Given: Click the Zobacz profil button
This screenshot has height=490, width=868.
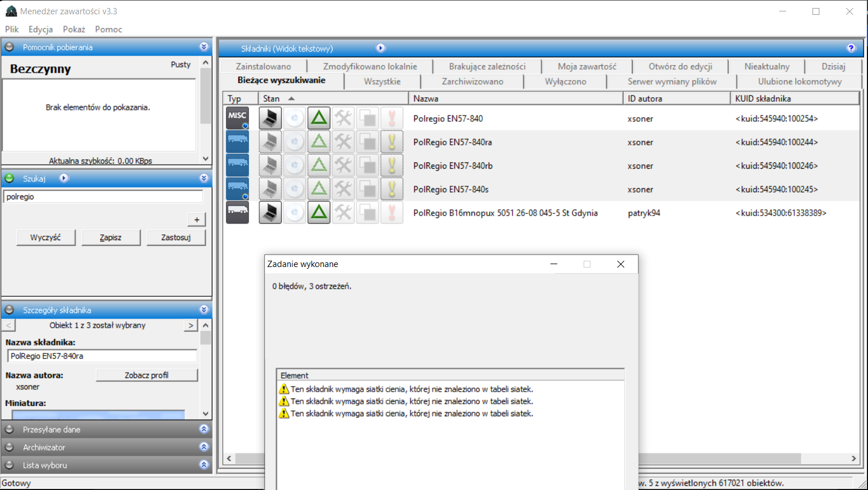Looking at the screenshot, I should (x=146, y=375).
